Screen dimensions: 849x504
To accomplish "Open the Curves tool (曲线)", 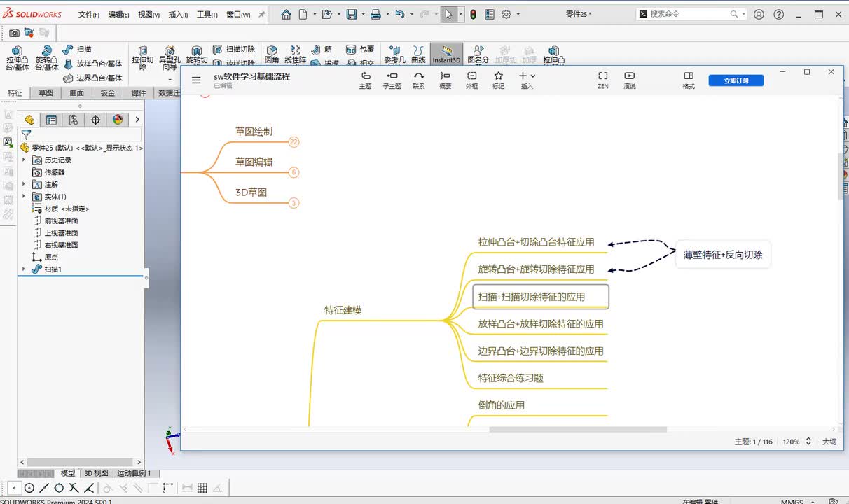I will (418, 55).
